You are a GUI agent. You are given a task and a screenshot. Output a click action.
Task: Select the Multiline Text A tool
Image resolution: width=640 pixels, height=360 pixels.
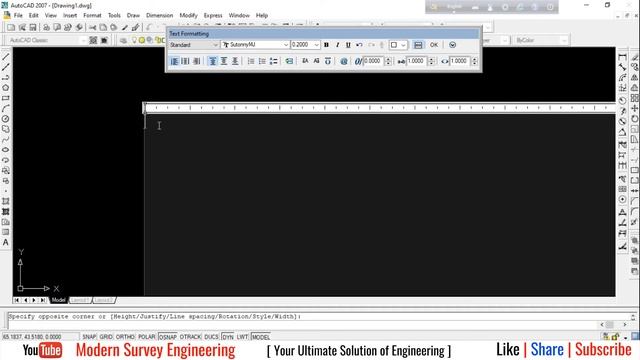coord(6,242)
